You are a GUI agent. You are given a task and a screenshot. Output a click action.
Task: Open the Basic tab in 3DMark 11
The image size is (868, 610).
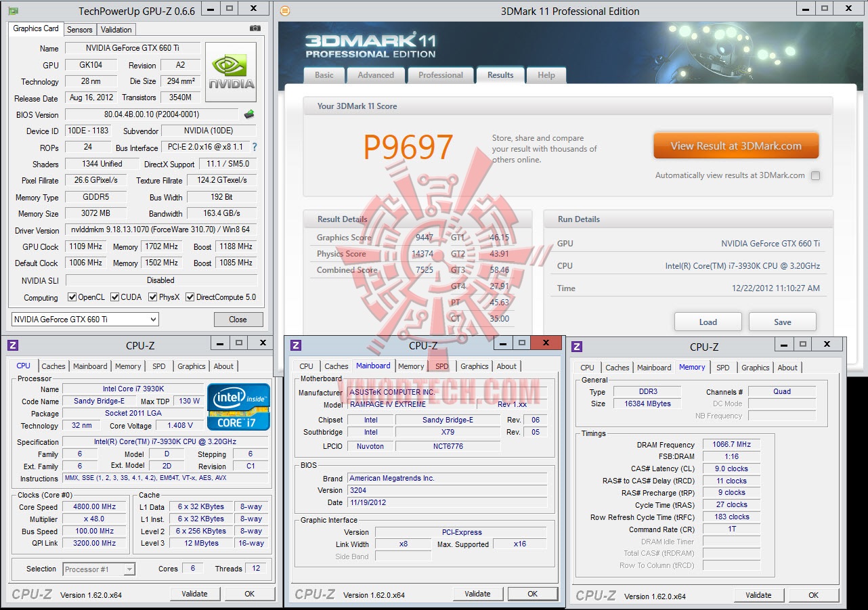[x=324, y=75]
